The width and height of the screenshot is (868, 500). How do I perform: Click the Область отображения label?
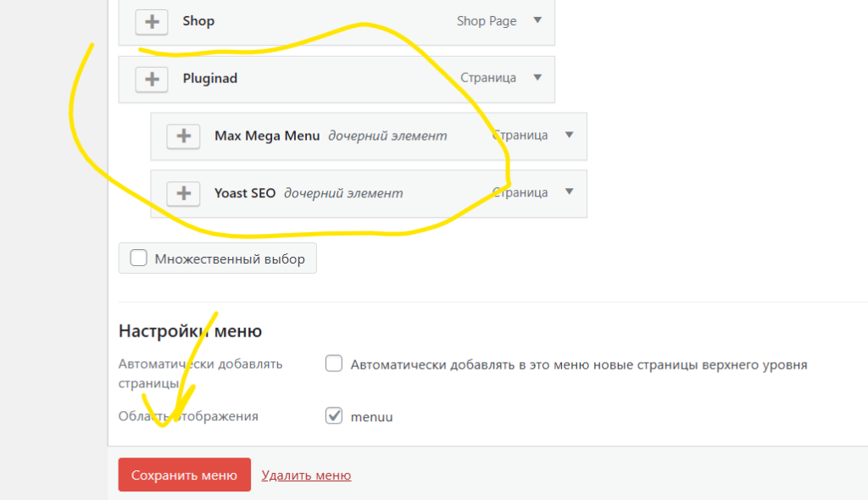[188, 416]
